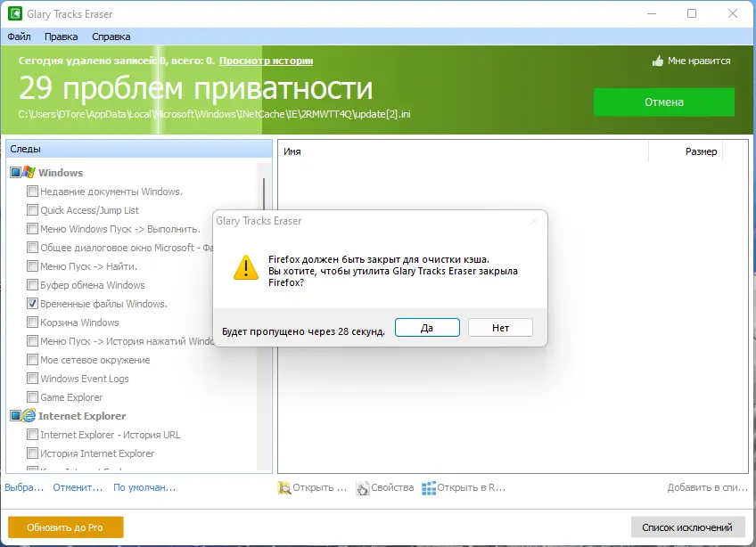Viewport: 756px width, 547px height.
Task: Decline with the Нет button
Action: tap(500, 328)
